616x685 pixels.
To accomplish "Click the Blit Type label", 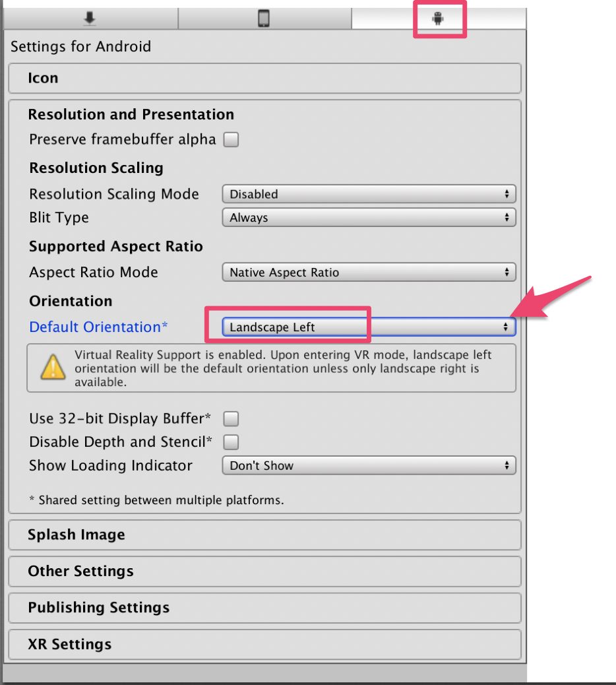I will (59, 218).
